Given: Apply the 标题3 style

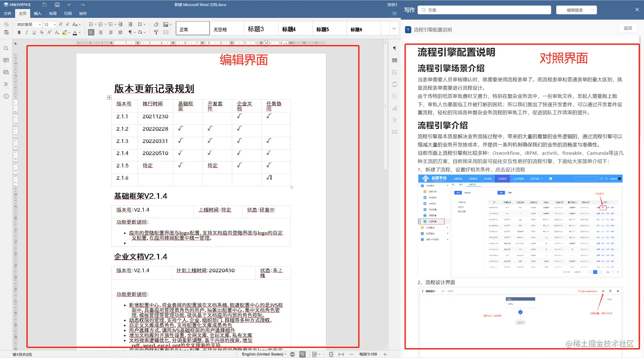Looking at the screenshot, I should tap(261, 29).
